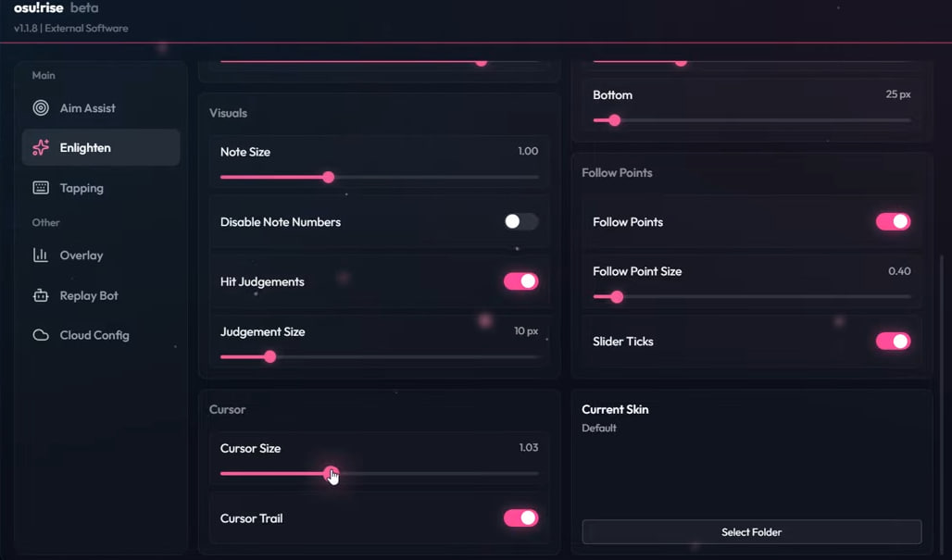Click the Follow Point Size slider handle
This screenshot has width=952, height=560.
[617, 297]
